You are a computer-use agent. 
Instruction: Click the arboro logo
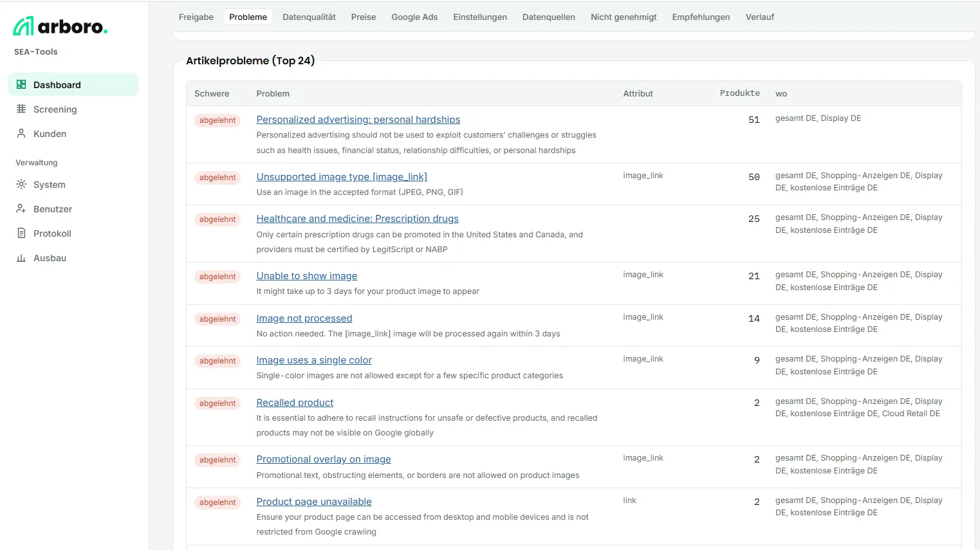point(60,26)
